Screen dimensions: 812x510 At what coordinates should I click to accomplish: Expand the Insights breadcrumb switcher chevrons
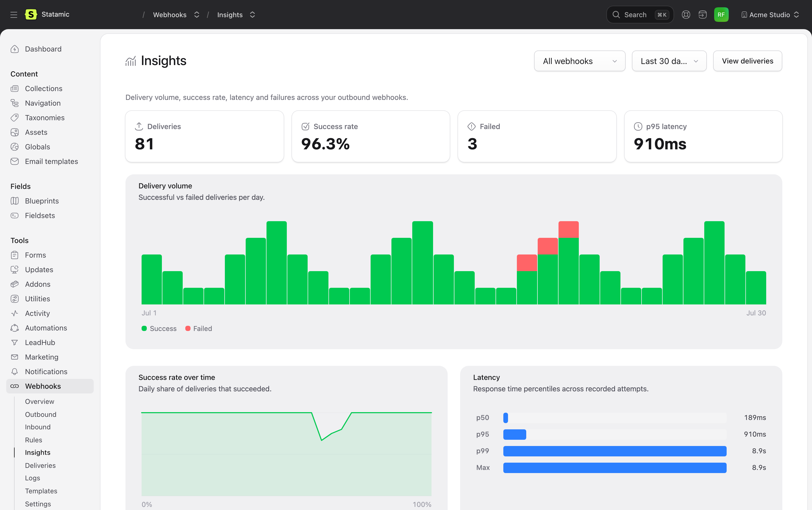pyautogui.click(x=252, y=15)
